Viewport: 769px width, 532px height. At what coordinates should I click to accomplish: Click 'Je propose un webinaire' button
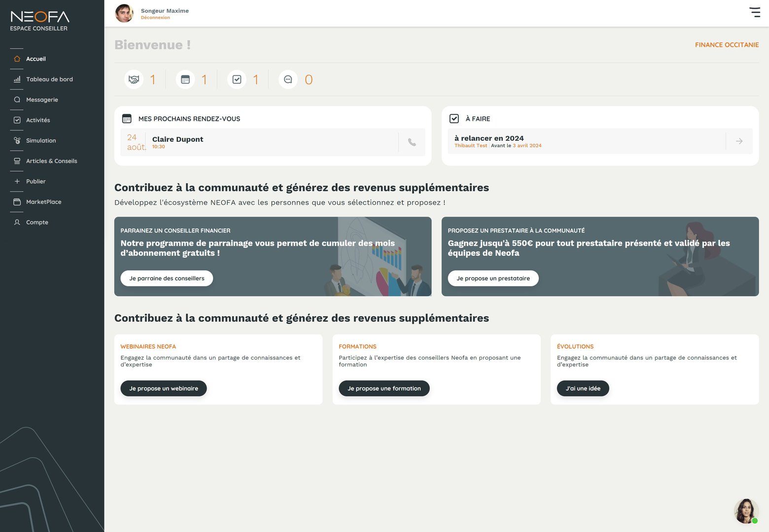pyautogui.click(x=164, y=389)
